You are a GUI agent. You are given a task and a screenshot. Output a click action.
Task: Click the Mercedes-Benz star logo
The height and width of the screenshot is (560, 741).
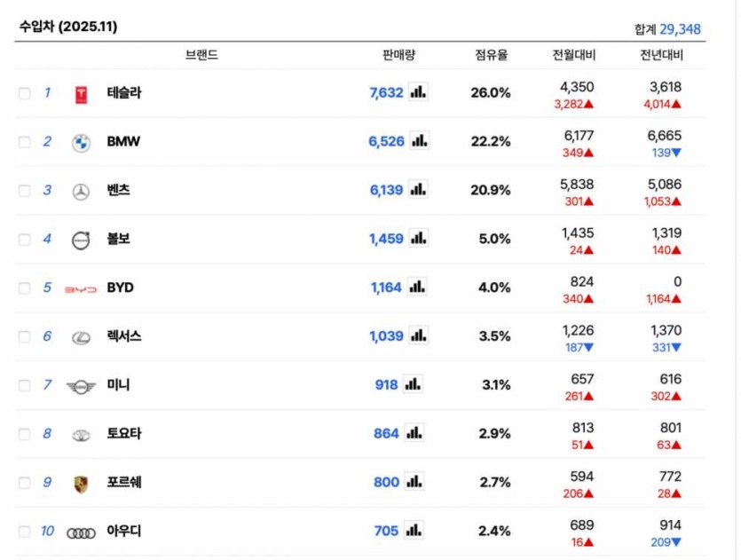coord(81,192)
